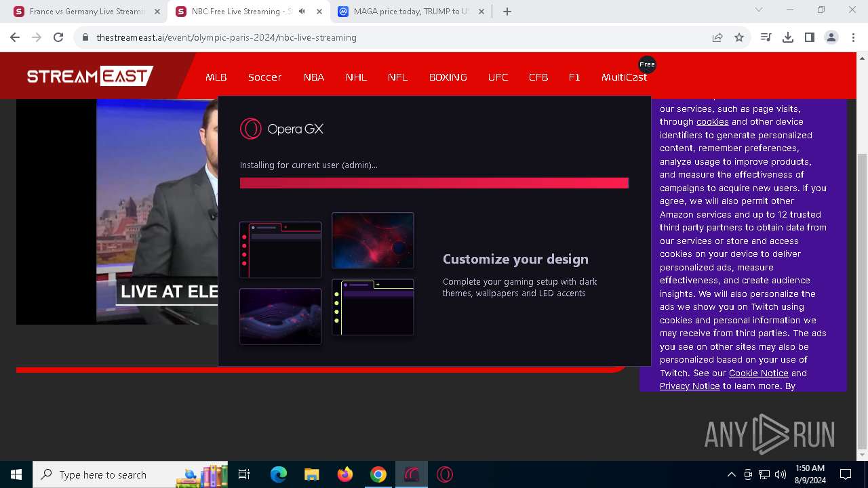
Task: Switch to MAGA price today tab
Action: point(411,12)
